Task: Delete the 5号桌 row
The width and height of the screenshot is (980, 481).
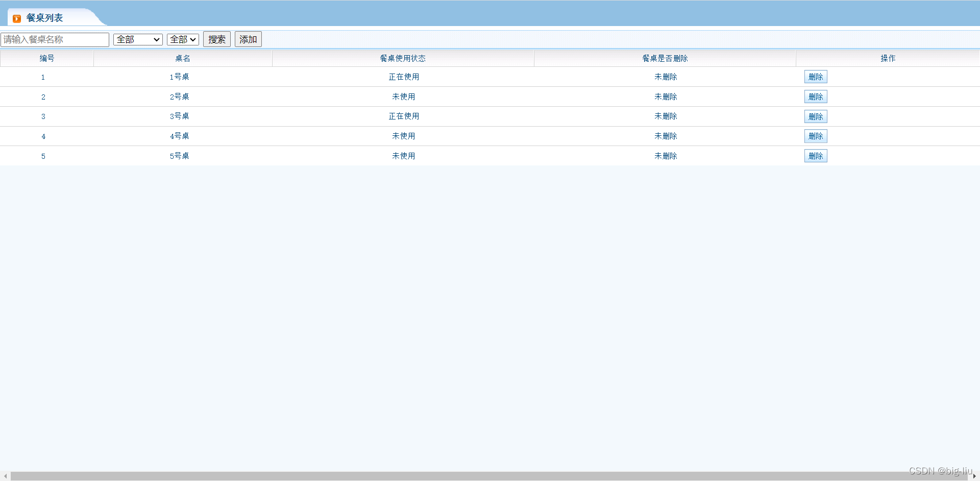Action: (816, 156)
